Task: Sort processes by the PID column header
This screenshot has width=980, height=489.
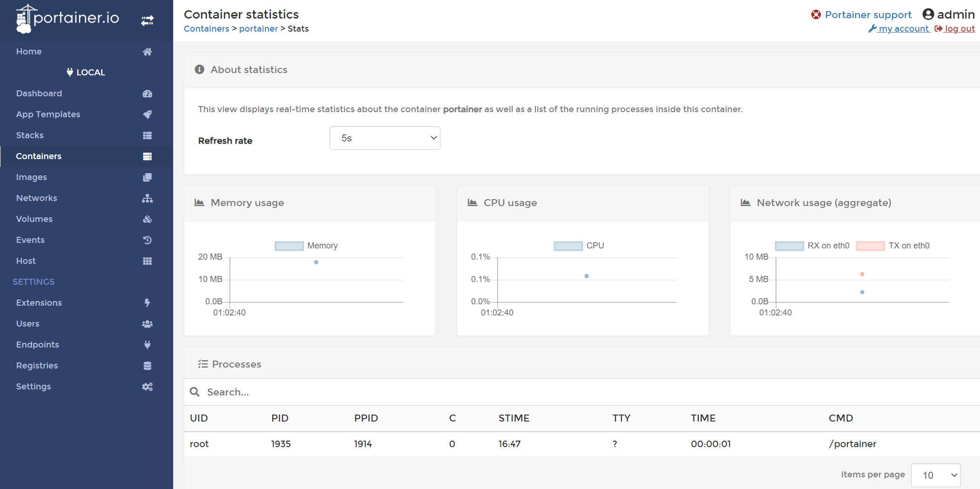Action: 280,418
